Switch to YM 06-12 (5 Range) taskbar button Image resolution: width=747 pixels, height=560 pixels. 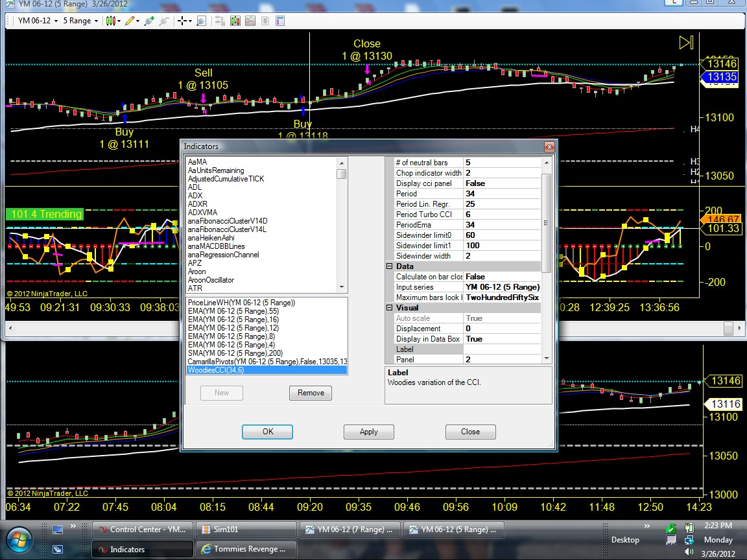click(x=453, y=530)
